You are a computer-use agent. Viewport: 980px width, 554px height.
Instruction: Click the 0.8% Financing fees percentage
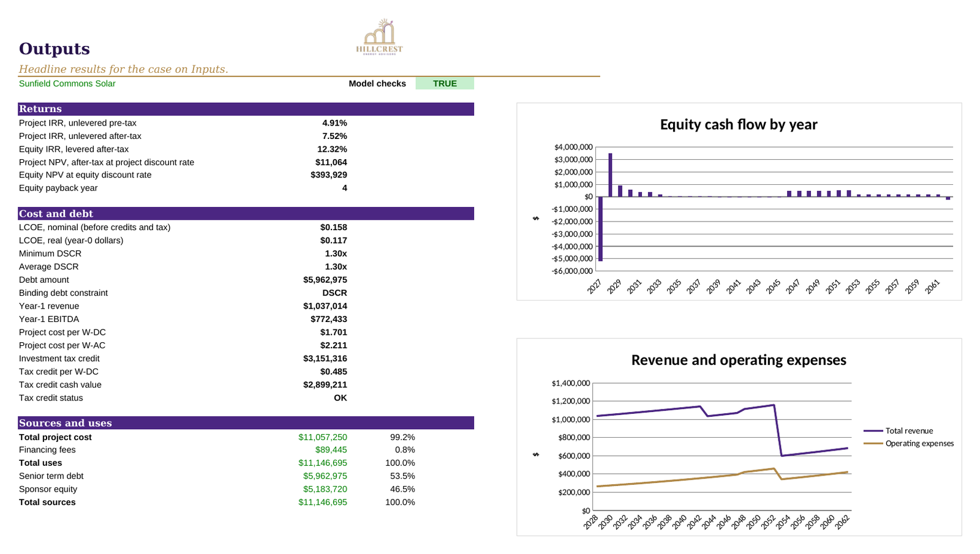click(x=405, y=450)
